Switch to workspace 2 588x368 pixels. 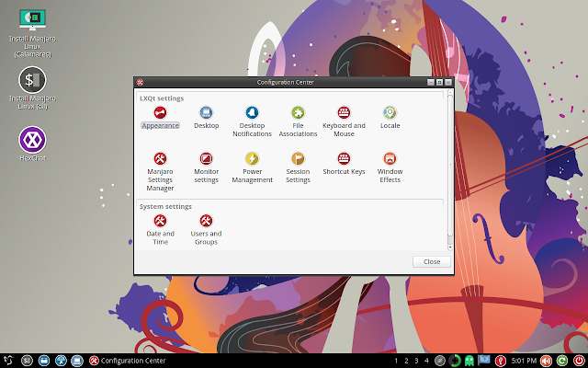[406, 361]
